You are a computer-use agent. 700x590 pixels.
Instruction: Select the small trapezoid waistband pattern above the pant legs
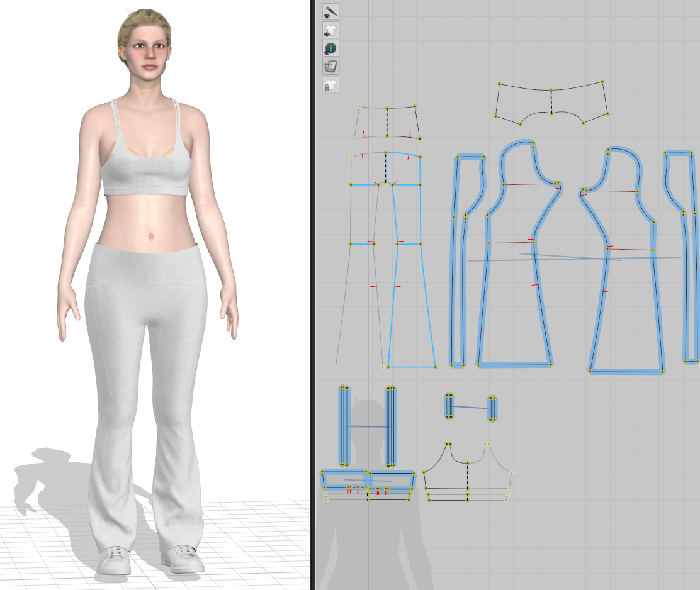click(387, 123)
